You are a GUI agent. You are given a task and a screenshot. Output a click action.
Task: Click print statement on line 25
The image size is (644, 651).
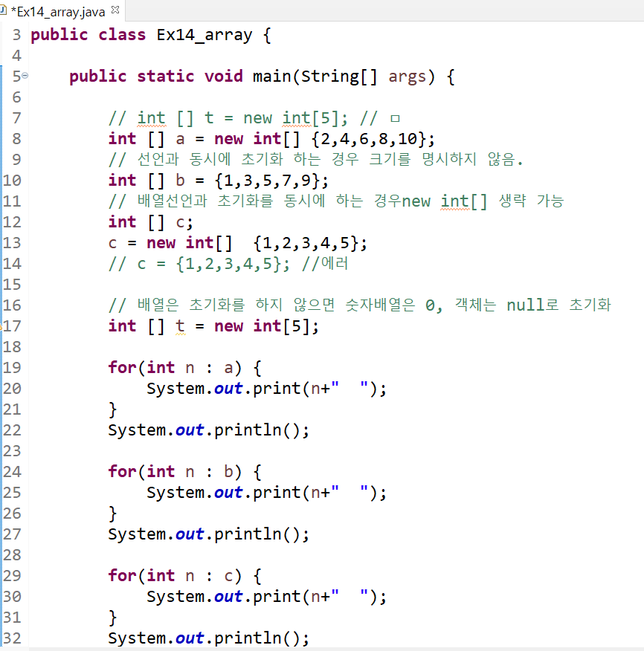point(266,493)
